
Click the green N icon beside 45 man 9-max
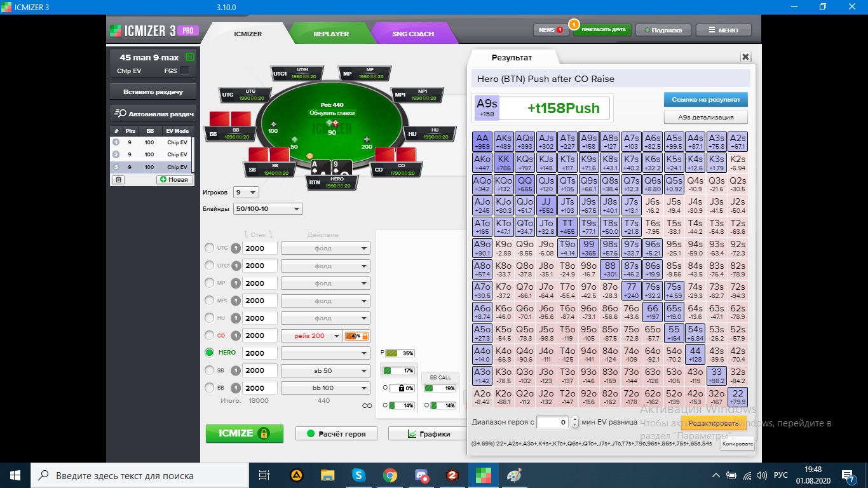(190, 58)
